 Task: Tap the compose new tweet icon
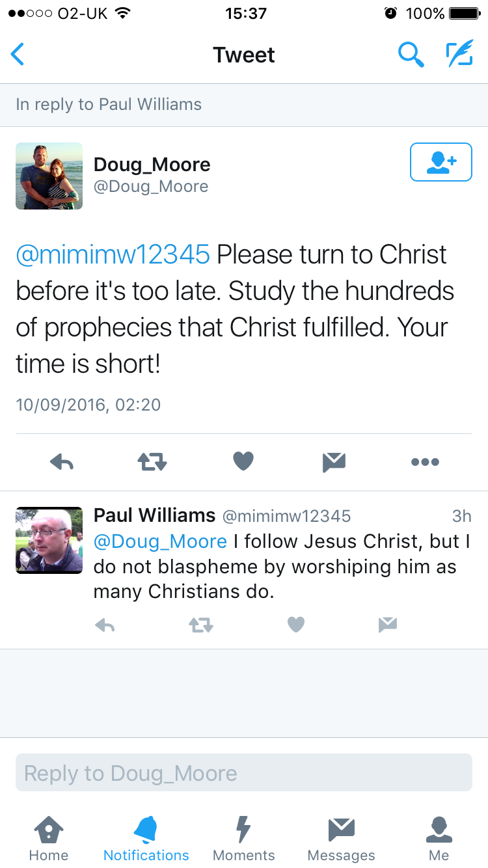[x=459, y=55]
